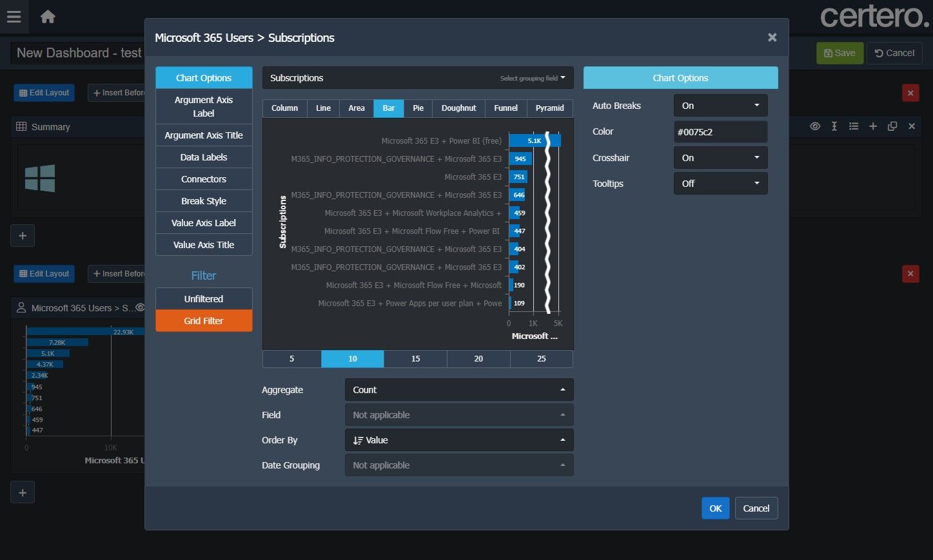
Task: Click Edit Layout above the Microsoft 365 Users panel
Action: 44,274
